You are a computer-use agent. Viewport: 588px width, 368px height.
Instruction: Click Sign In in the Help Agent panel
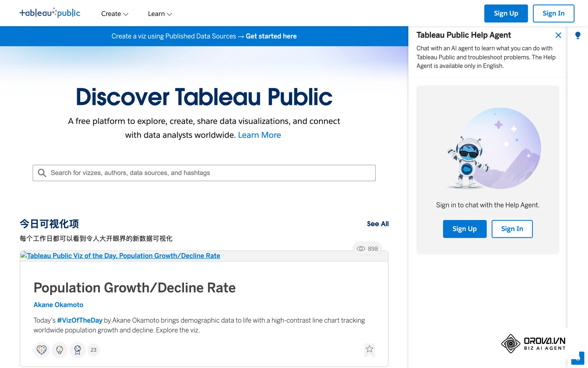(x=512, y=229)
